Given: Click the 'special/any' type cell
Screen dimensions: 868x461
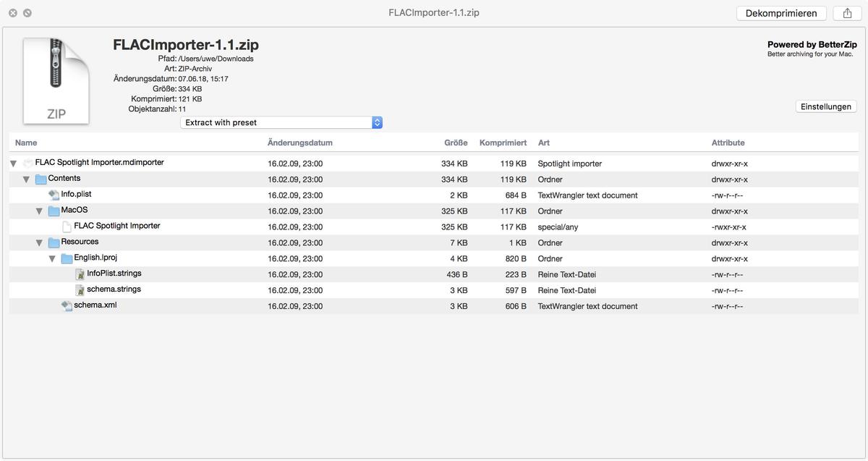Looking at the screenshot, I should point(558,227).
